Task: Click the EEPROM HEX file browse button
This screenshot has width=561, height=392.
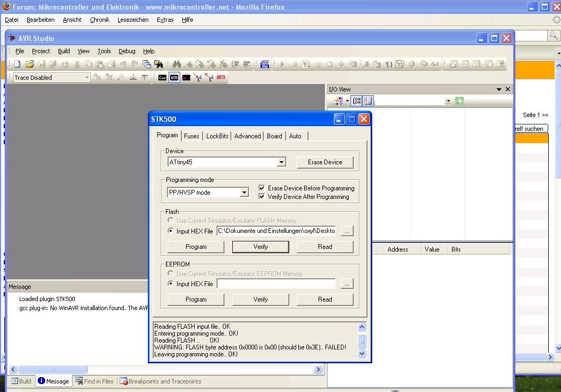Action: [x=347, y=284]
